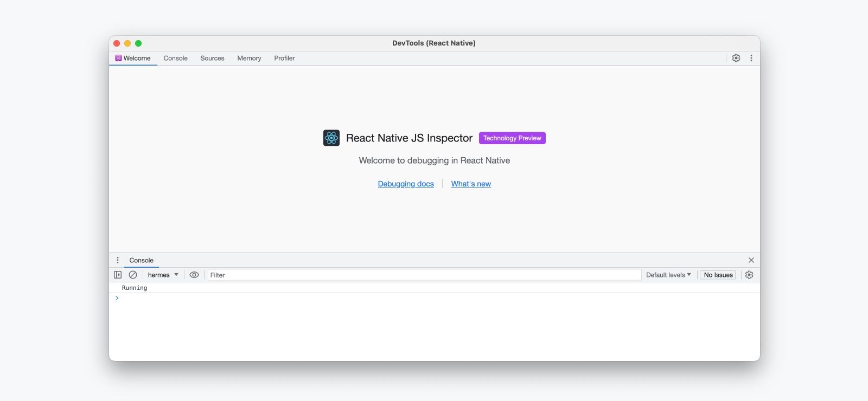Open DevTools settings gear in top toolbar
The width and height of the screenshot is (868, 401).
coord(736,58)
